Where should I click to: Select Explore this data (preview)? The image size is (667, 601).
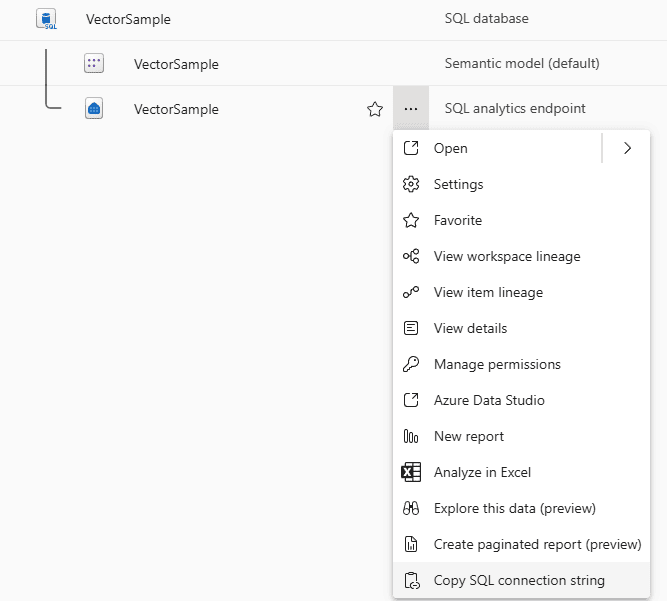tap(522, 508)
